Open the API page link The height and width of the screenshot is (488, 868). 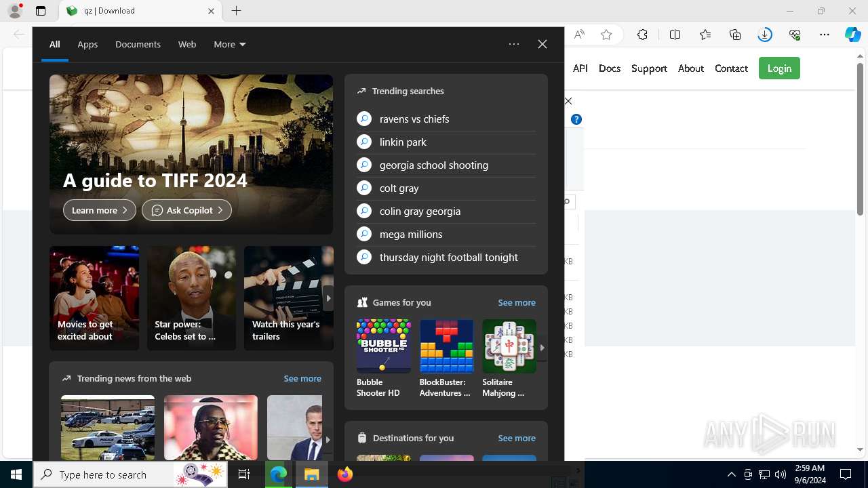(580, 68)
